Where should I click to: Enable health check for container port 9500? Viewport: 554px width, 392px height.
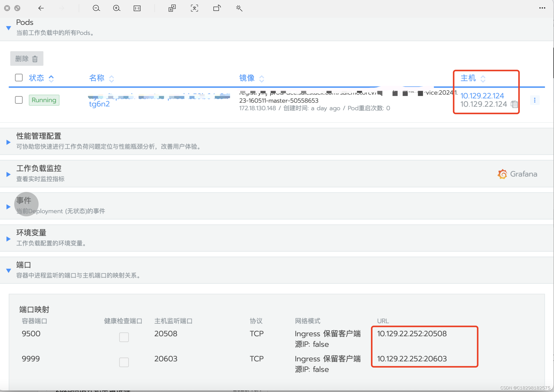[124, 337]
